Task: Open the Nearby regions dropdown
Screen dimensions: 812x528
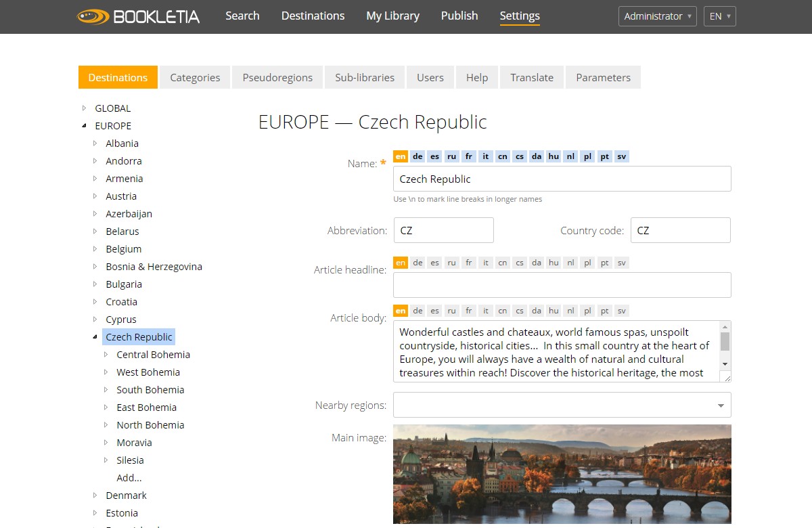Action: click(x=562, y=405)
